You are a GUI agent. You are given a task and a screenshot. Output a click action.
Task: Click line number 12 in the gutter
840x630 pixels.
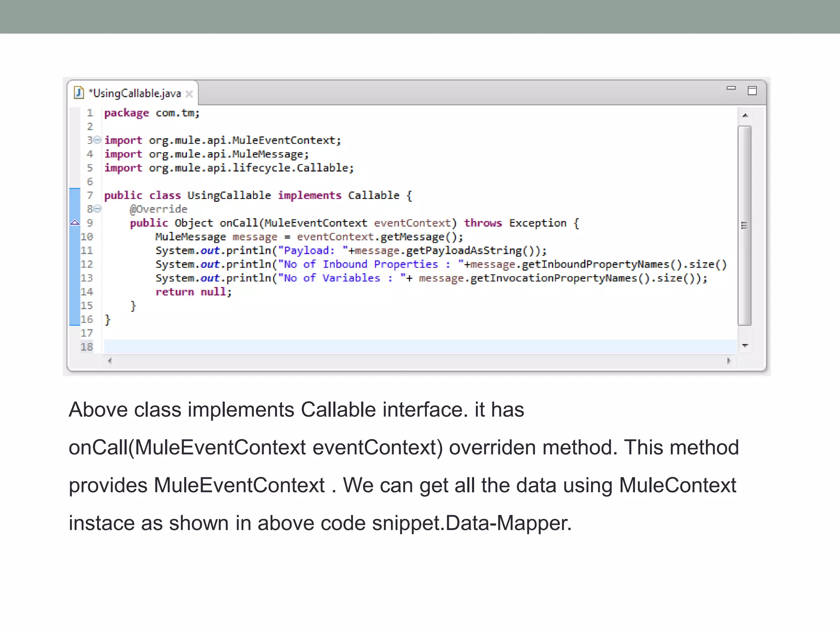pyautogui.click(x=87, y=265)
